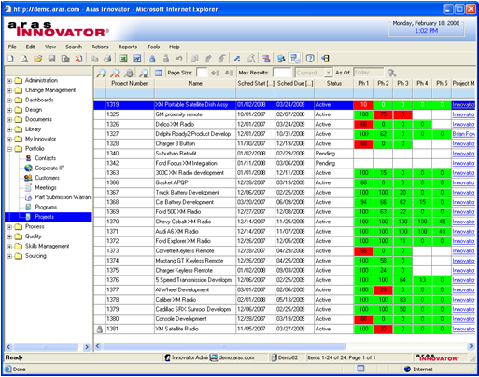This screenshot has width=479, height=377.
Task: Click the Corporate IP globe icon
Action: [28, 168]
